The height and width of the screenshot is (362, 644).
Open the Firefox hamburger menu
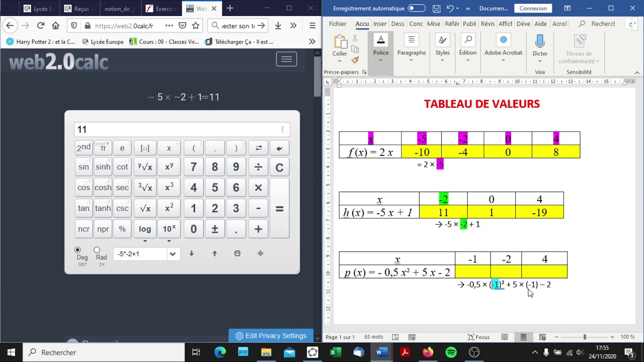[x=312, y=26]
